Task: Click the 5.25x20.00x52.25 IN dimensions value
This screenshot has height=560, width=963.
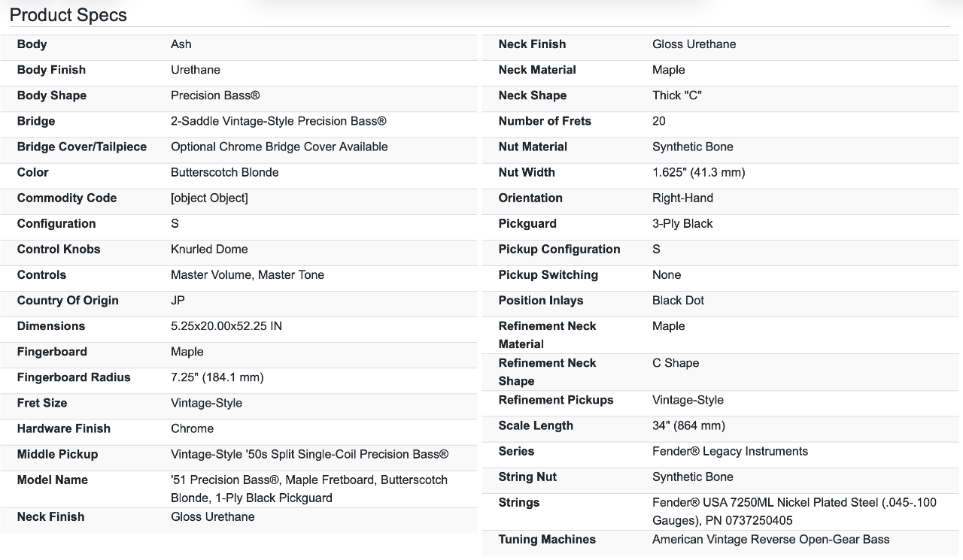Action: (x=226, y=325)
